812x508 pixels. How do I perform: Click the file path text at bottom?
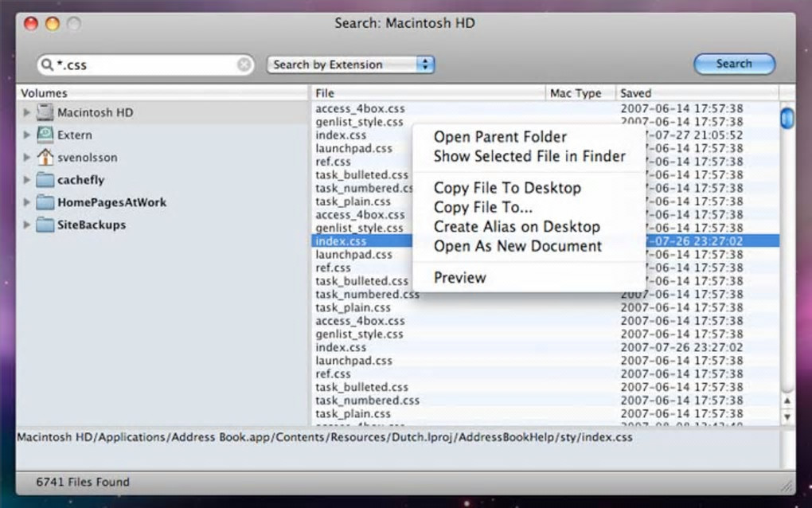coord(325,437)
